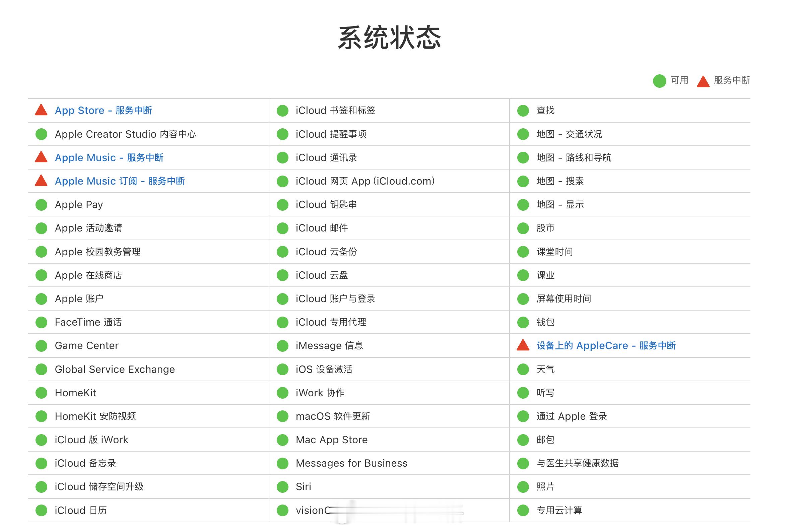796x532 pixels.
Task: Click the green 可用 legend circle
Action: click(x=659, y=81)
